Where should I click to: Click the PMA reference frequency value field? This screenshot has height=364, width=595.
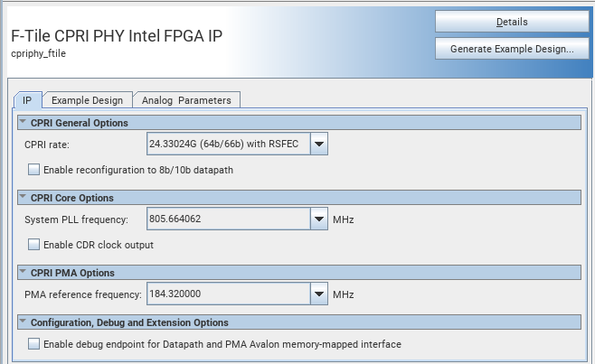point(228,294)
